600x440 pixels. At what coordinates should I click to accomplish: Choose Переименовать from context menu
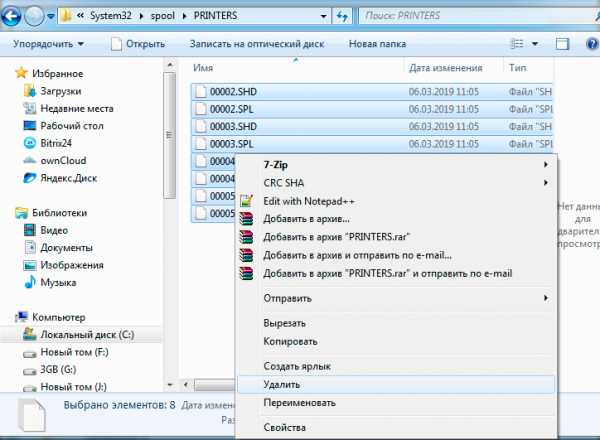(396, 403)
